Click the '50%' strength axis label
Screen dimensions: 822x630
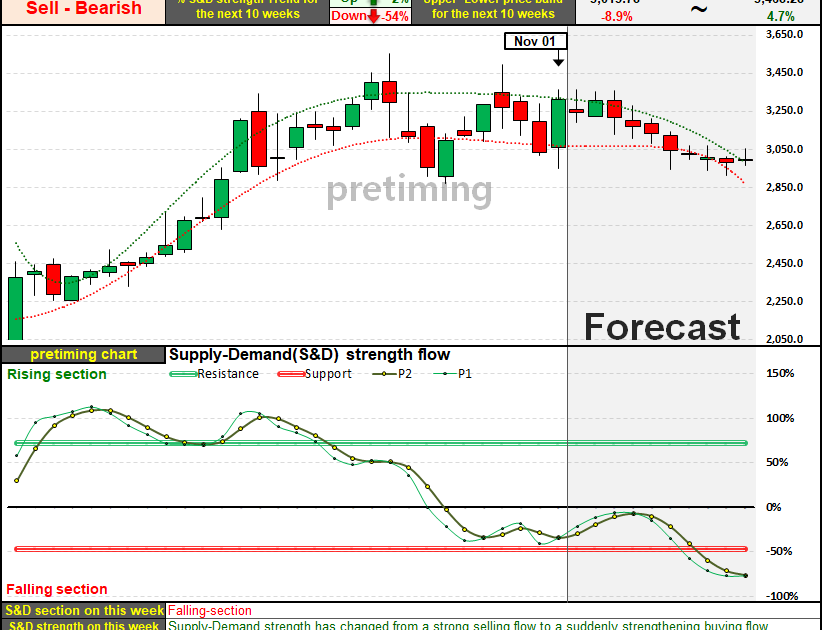pyautogui.click(x=777, y=462)
